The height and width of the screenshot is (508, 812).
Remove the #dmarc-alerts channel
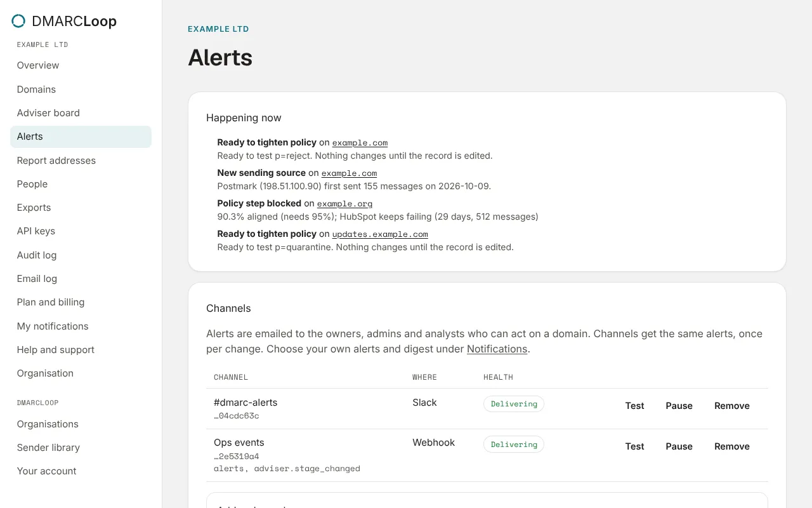(732, 406)
